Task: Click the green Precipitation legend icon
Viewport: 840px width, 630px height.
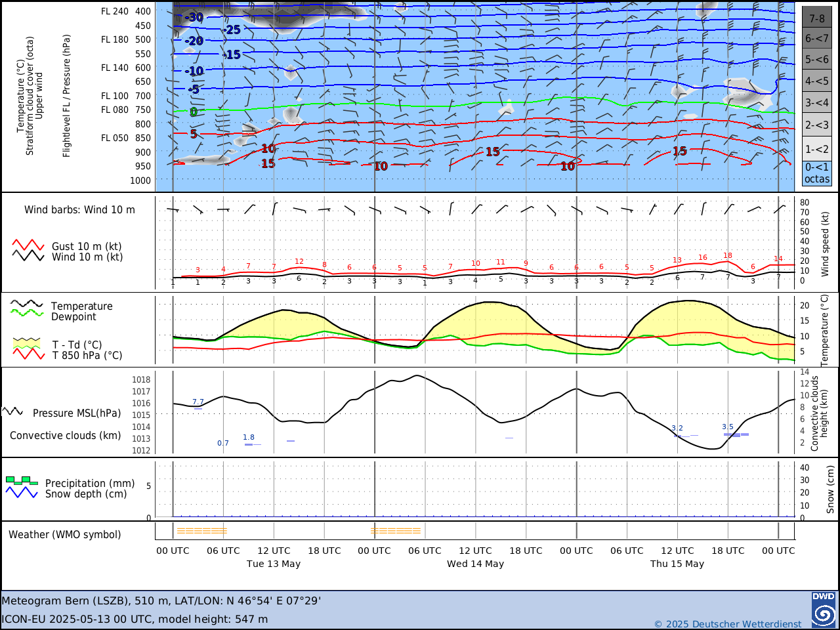Action: point(22,480)
